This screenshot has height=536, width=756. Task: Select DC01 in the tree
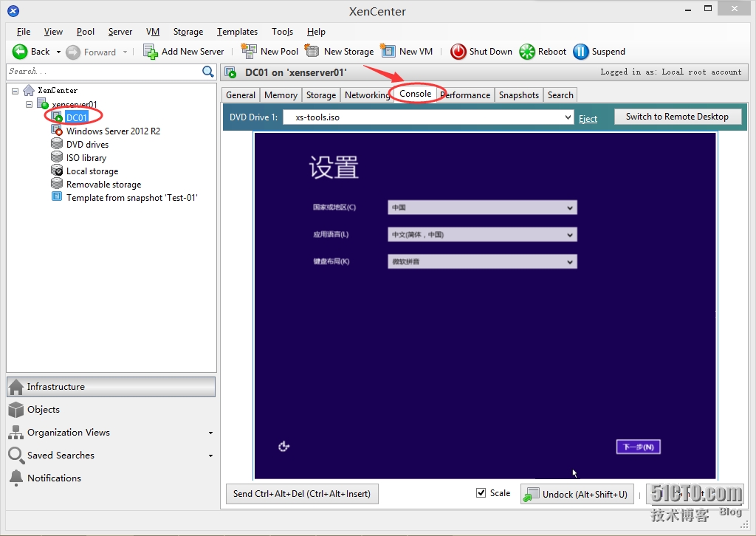(77, 117)
